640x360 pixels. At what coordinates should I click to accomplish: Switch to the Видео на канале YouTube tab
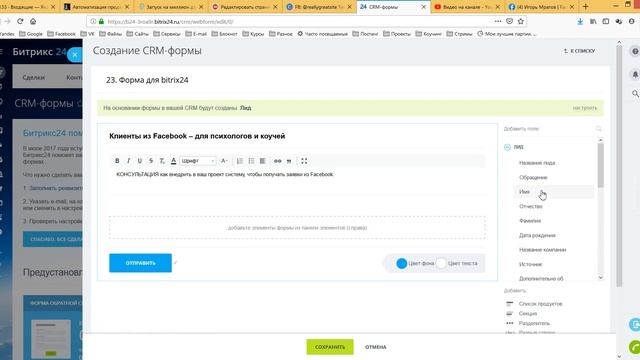click(x=467, y=7)
